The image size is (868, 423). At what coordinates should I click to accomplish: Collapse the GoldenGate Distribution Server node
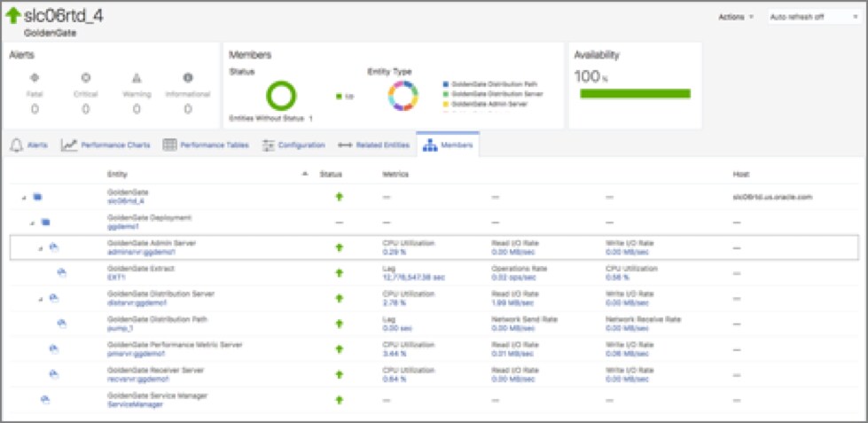coord(41,298)
